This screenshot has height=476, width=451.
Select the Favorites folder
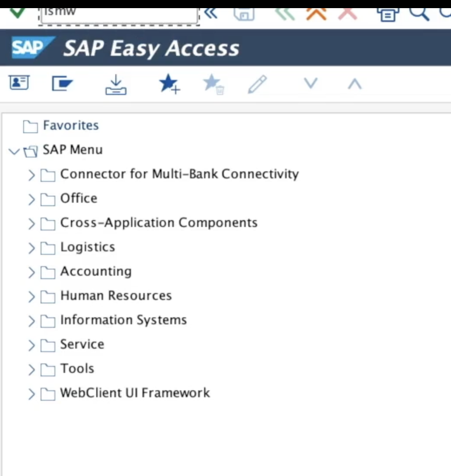pos(71,126)
